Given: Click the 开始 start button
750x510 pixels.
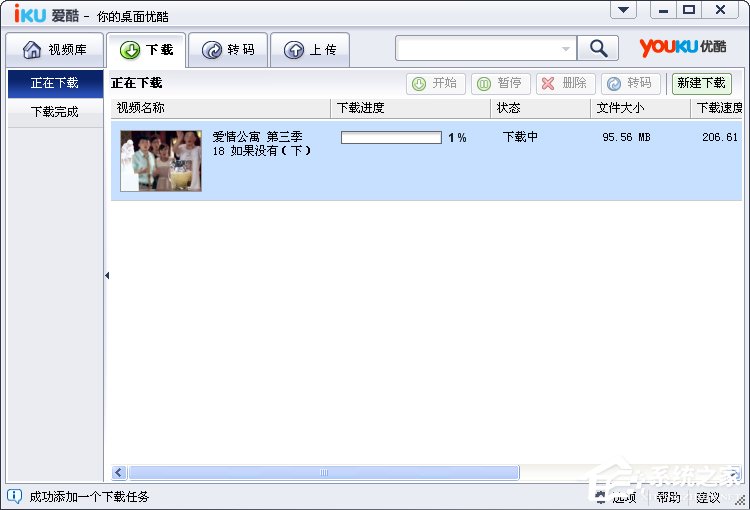Looking at the screenshot, I should (436, 84).
